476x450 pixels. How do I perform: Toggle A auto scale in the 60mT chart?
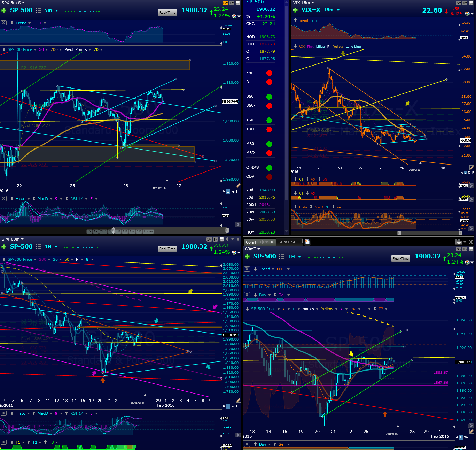tap(457, 437)
